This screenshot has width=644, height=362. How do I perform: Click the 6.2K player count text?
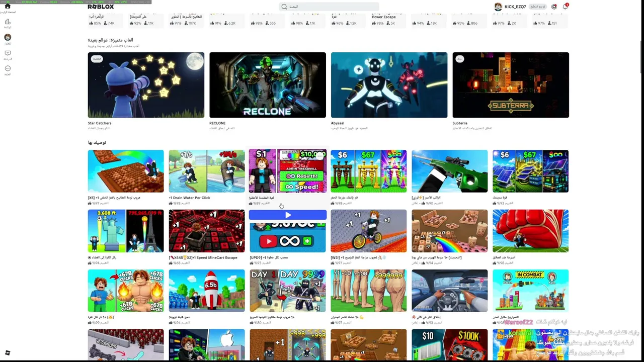tap(232, 23)
